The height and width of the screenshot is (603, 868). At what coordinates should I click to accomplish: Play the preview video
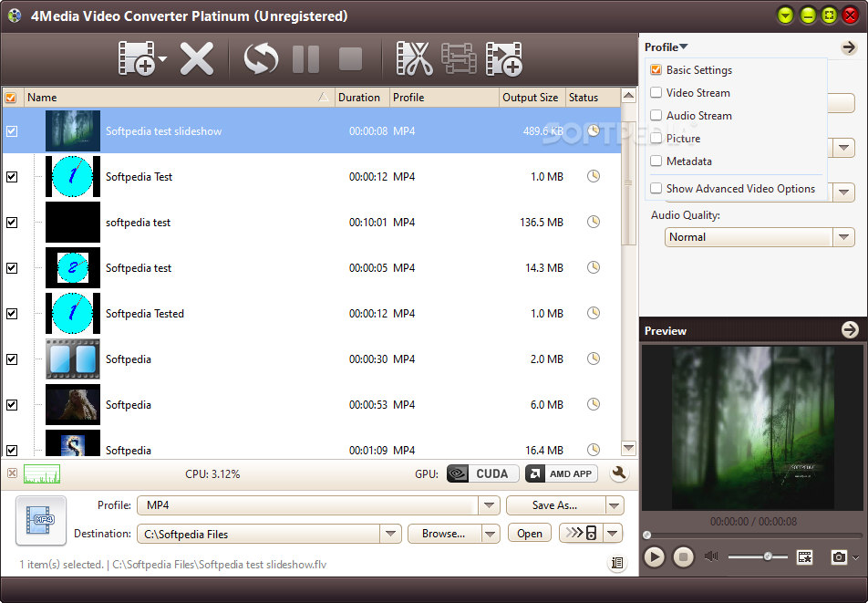click(654, 556)
